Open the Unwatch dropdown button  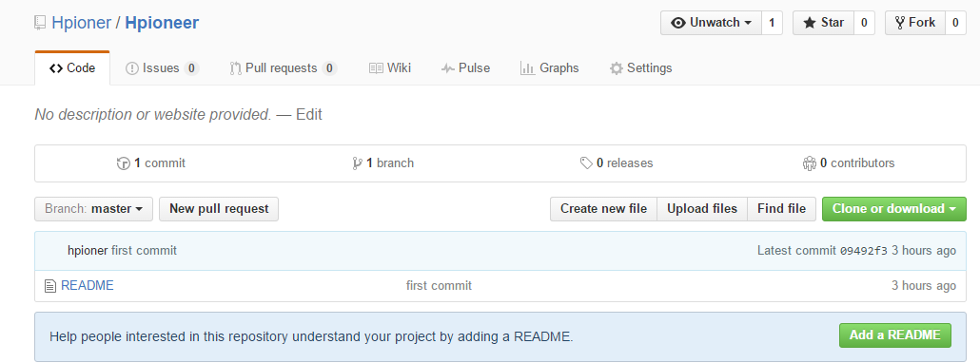tap(712, 23)
